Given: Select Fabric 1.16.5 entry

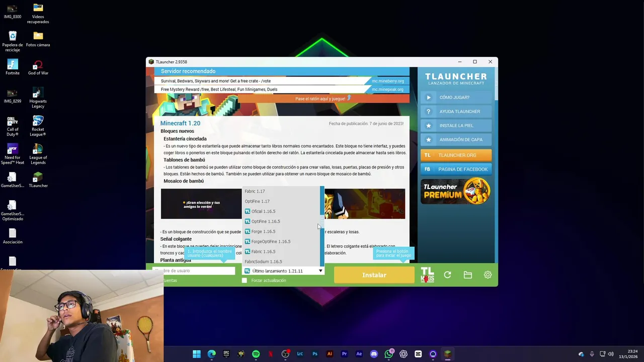Looking at the screenshot, I should (x=281, y=251).
